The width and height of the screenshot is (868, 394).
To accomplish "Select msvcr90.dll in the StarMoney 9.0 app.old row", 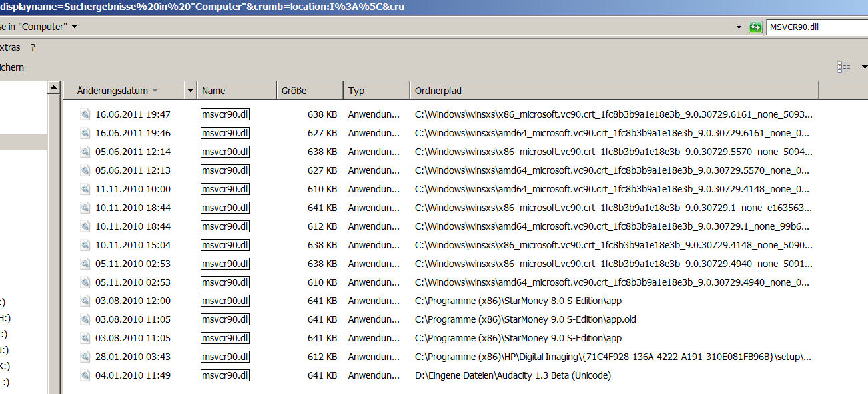I will coord(225,319).
